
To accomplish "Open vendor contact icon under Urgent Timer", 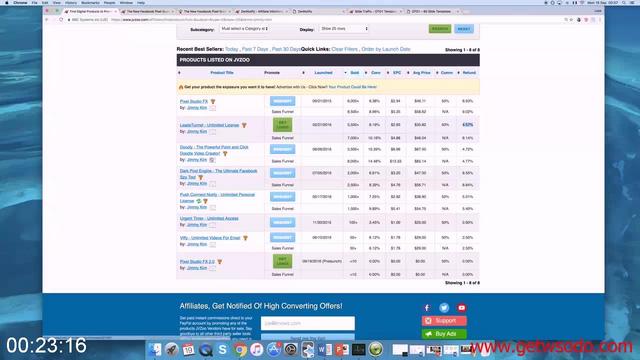I will [213, 225].
